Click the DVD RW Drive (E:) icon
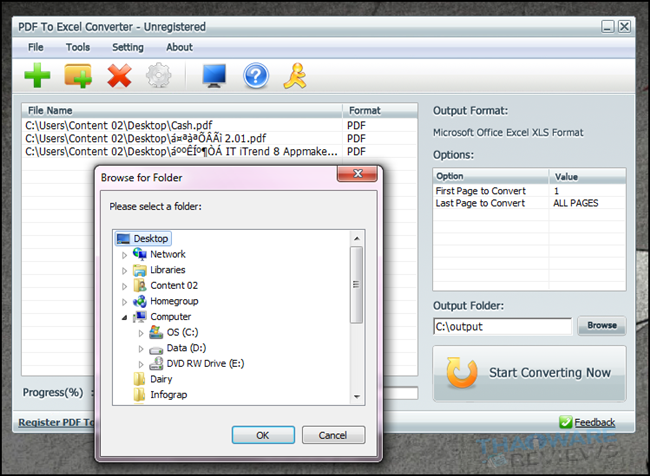The height and width of the screenshot is (476, 650). tap(156, 364)
